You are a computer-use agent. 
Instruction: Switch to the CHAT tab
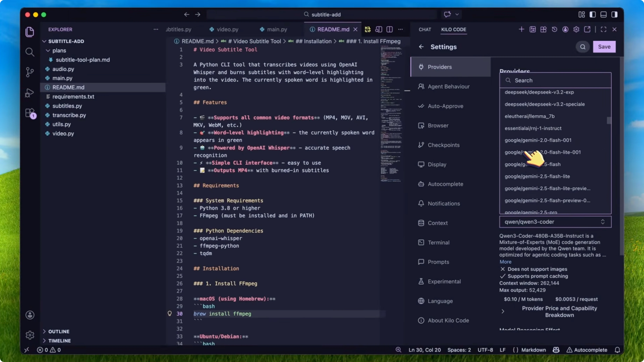(425, 29)
